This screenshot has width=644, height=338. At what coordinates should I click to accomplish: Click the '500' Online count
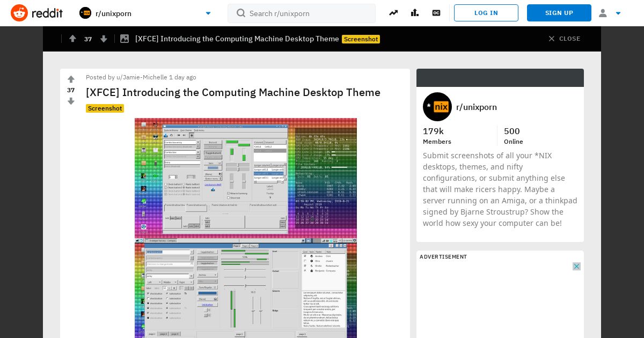click(x=512, y=131)
